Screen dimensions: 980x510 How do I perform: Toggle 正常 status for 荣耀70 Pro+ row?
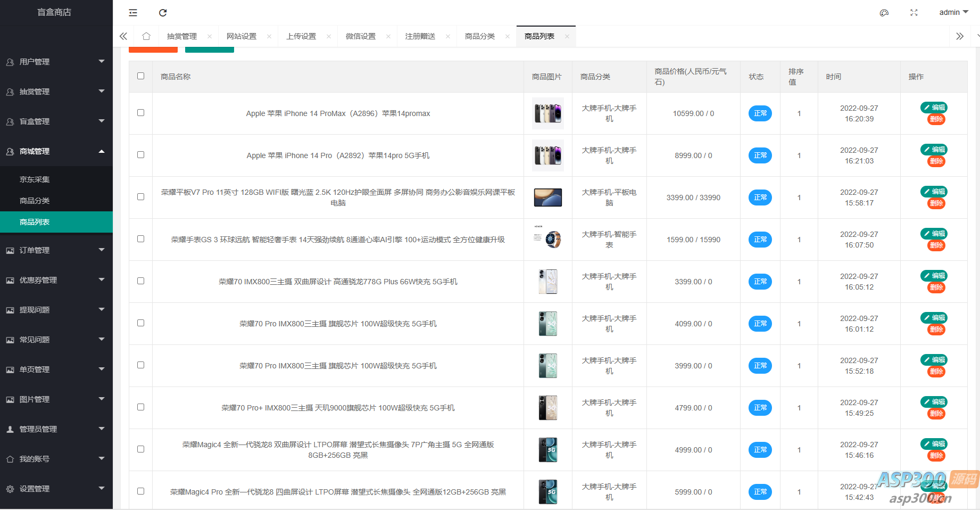tap(760, 408)
